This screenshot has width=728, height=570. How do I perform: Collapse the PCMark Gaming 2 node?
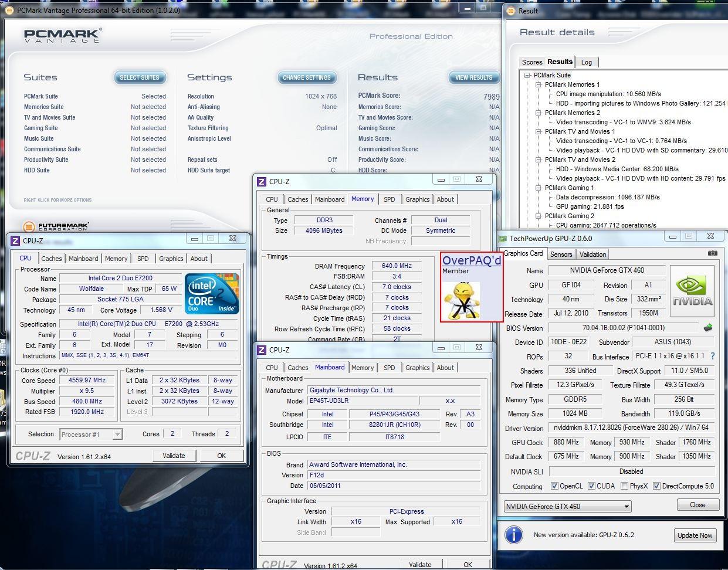539,216
